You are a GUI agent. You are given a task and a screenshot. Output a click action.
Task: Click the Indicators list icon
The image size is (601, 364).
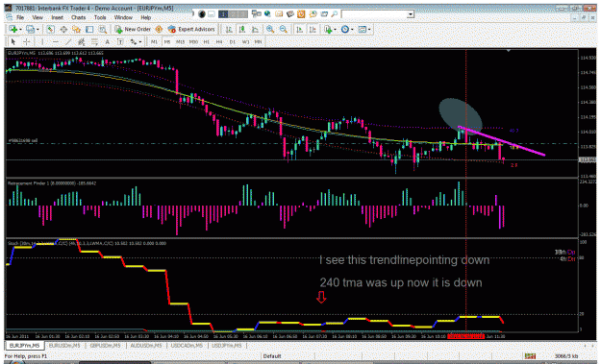328,29
